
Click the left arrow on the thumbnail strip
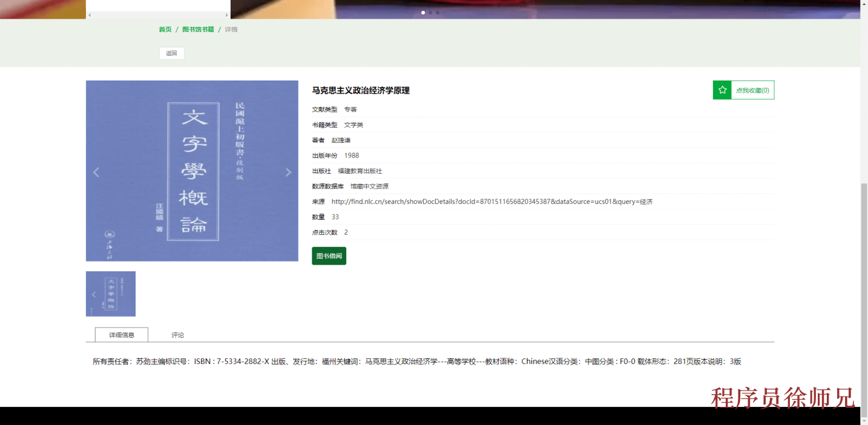click(94, 294)
